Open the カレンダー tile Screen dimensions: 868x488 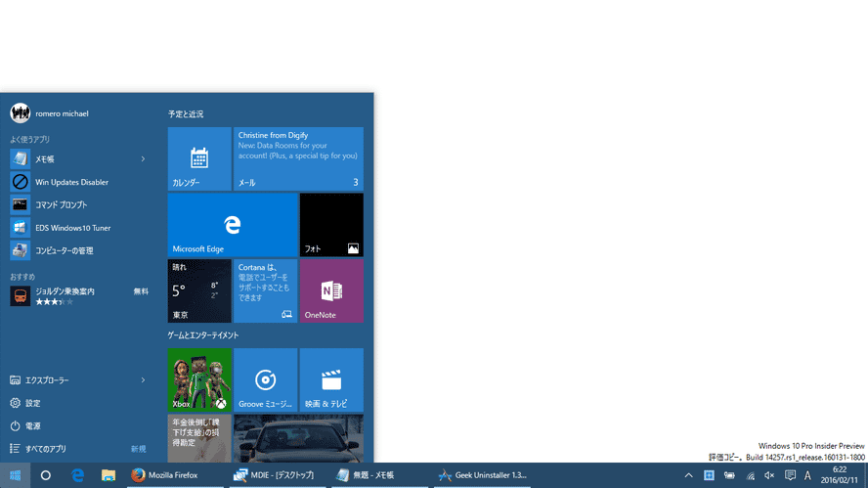[199, 159]
